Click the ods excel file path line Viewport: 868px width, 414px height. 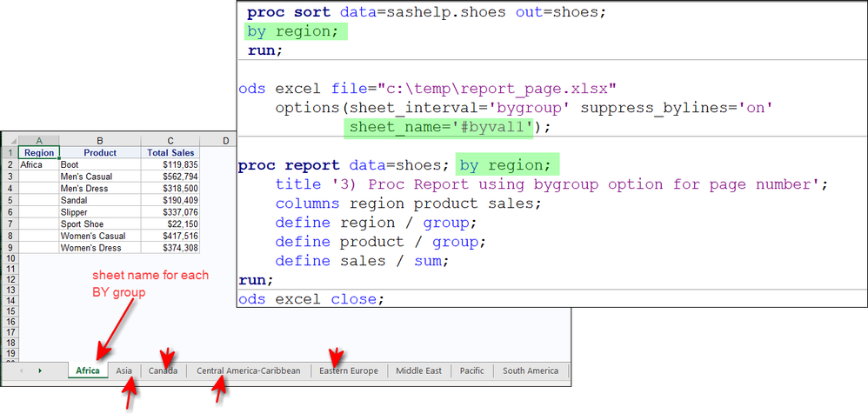click(x=427, y=89)
